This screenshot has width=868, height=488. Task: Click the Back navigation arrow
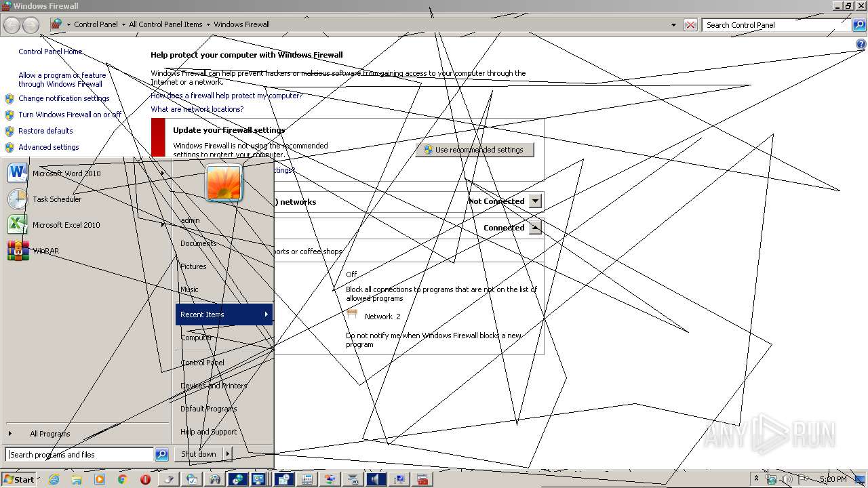click(x=12, y=25)
